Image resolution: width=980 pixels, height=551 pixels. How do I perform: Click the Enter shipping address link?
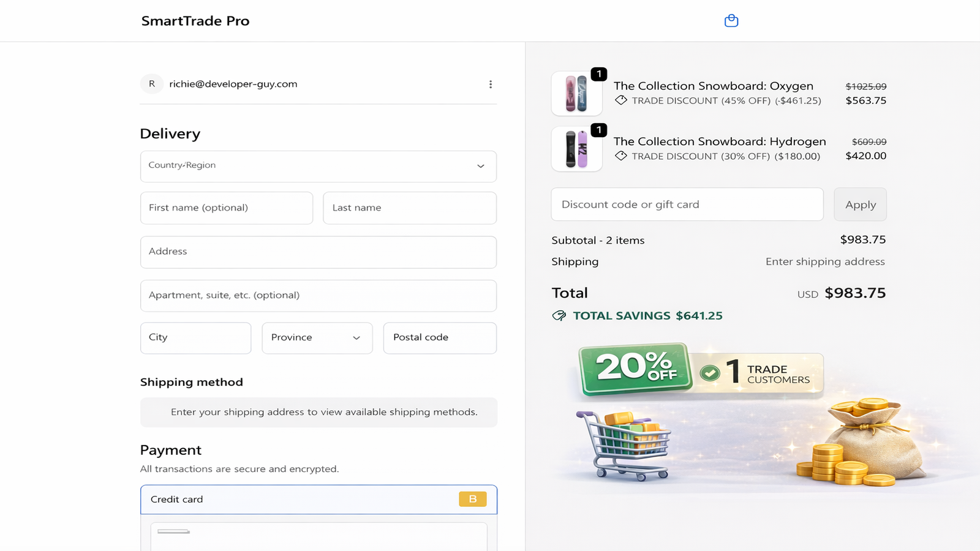pos(825,261)
